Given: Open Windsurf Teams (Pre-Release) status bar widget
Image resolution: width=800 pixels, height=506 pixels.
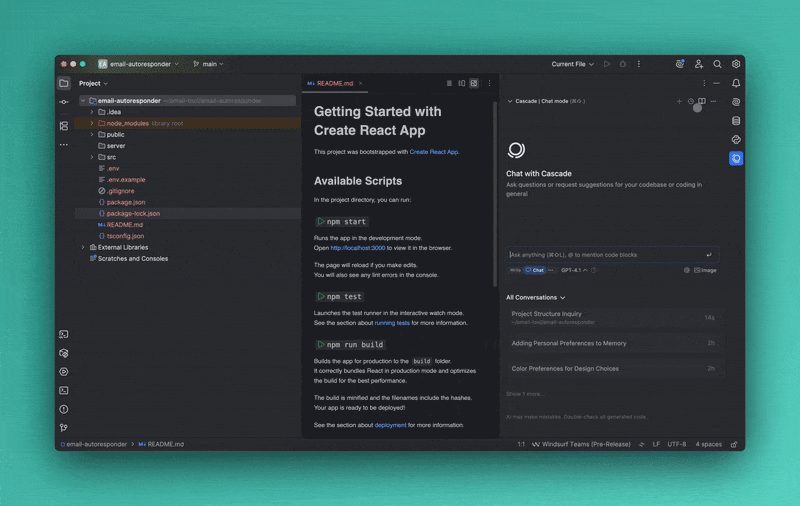Looking at the screenshot, I should click(x=581, y=444).
